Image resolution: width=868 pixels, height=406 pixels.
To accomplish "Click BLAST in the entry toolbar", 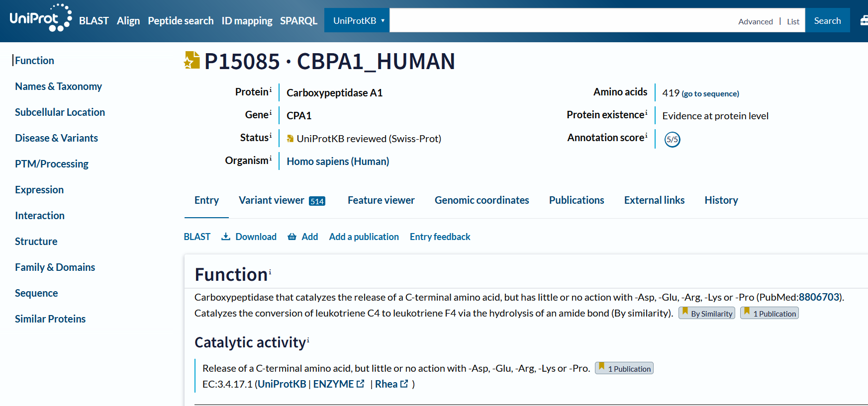I will pyautogui.click(x=197, y=237).
